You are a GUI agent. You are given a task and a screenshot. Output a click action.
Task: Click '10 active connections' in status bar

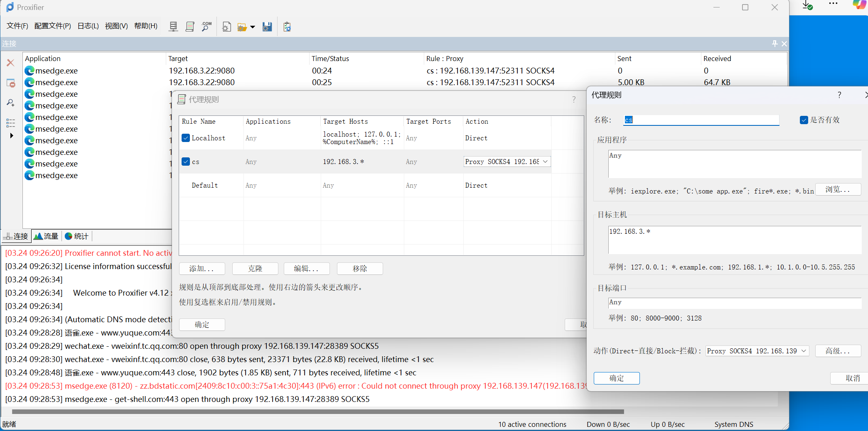coord(532,424)
